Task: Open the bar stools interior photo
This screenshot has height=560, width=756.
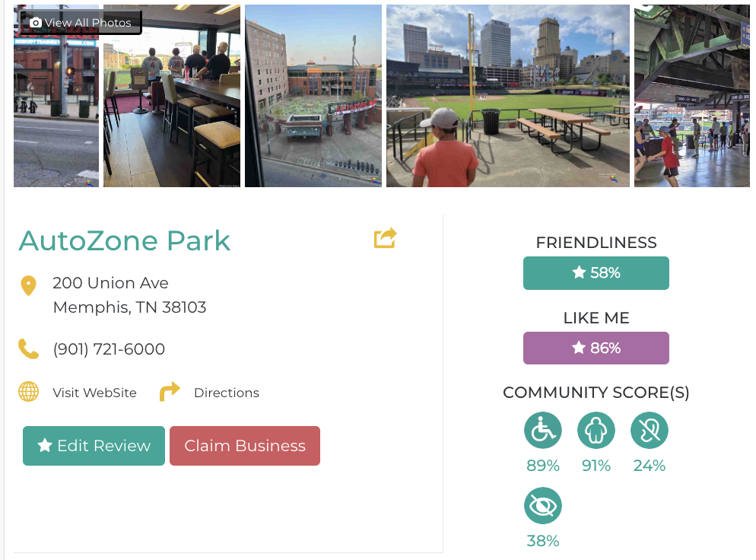Action: tap(172, 96)
